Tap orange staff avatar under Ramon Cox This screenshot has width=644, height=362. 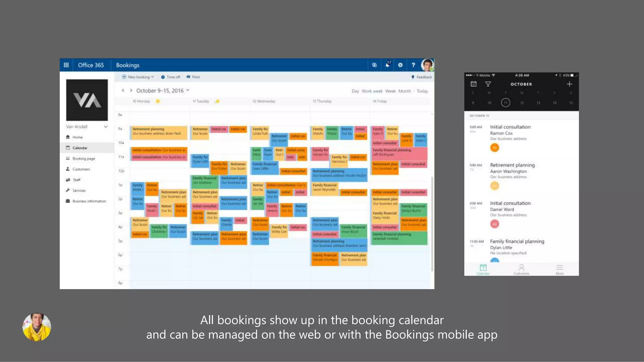tap(495, 148)
